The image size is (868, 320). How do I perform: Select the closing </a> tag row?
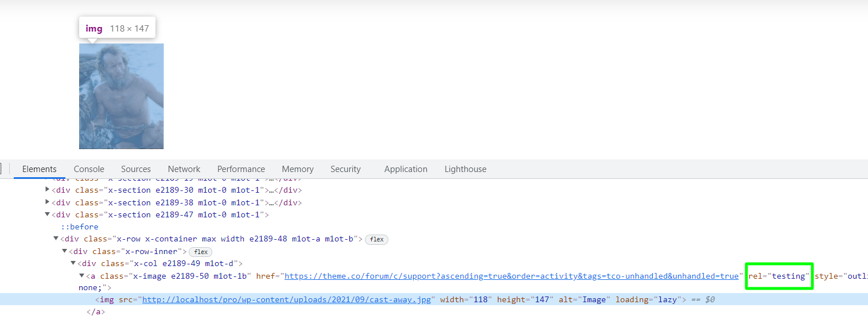tap(96, 312)
